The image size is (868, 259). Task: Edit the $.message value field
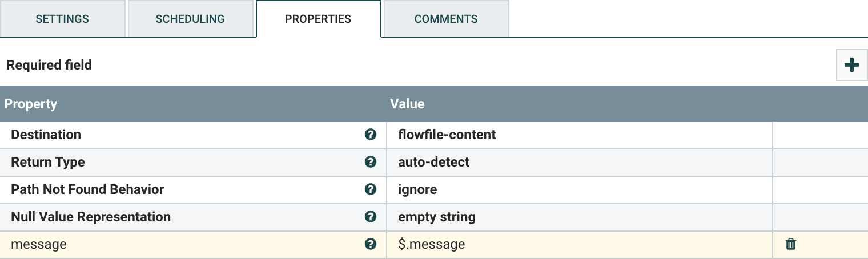coord(431,245)
